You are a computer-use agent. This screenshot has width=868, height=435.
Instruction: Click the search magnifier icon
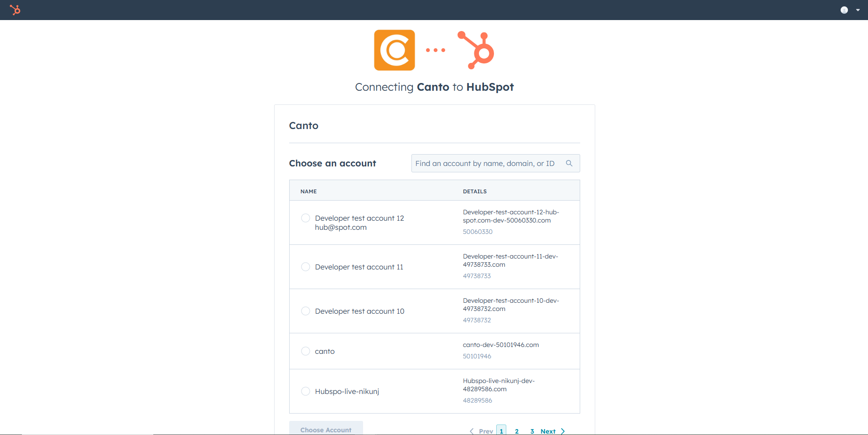(569, 163)
